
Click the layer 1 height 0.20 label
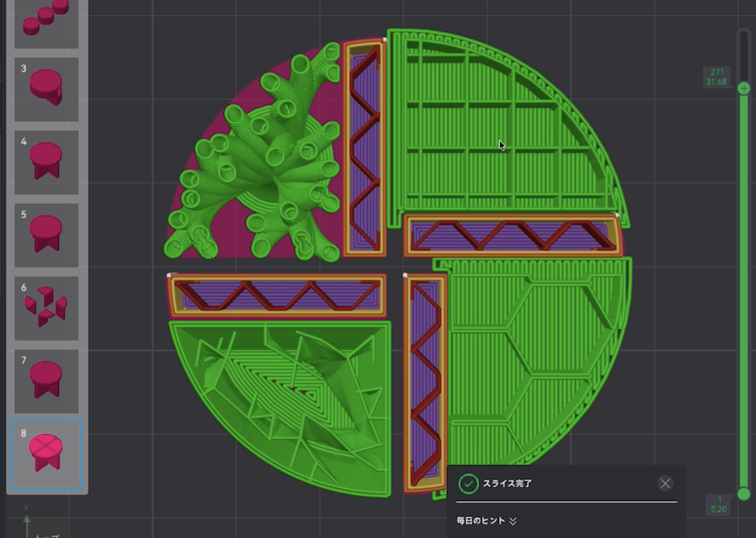[718, 504]
